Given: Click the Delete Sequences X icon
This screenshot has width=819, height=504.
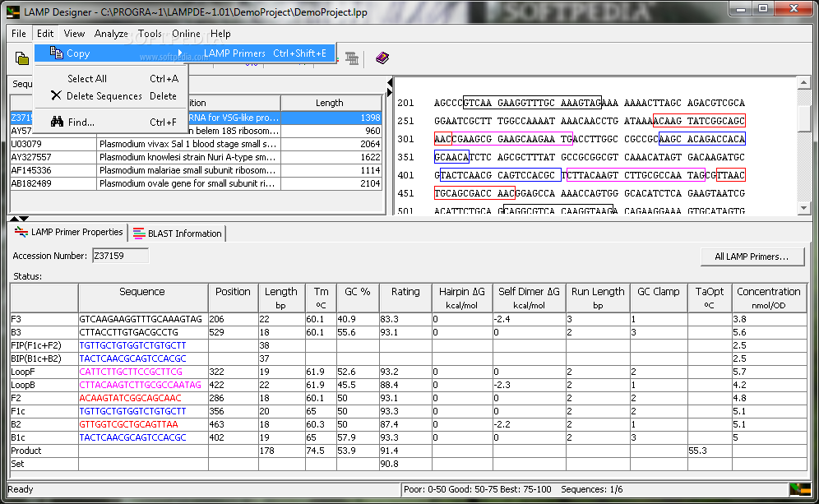Looking at the screenshot, I should (56, 95).
